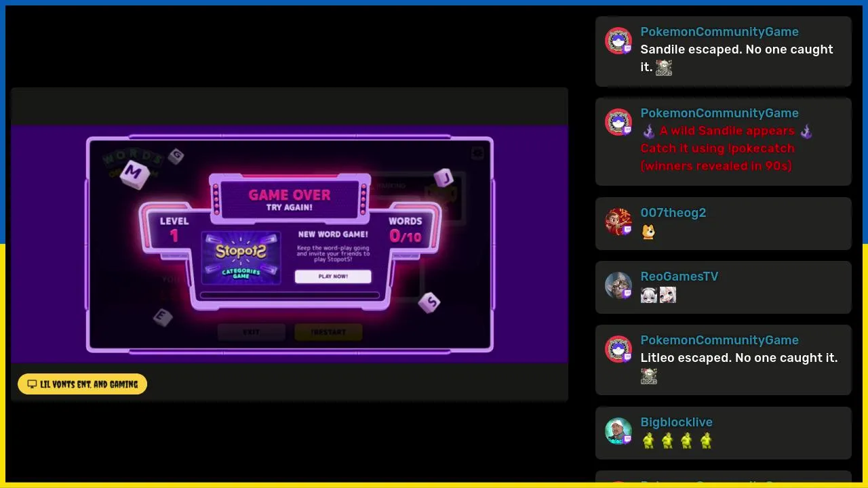This screenshot has width=868, height=488.
Task: Click the 'Sandile escaped. No one caught it.' text
Action: click(736, 58)
